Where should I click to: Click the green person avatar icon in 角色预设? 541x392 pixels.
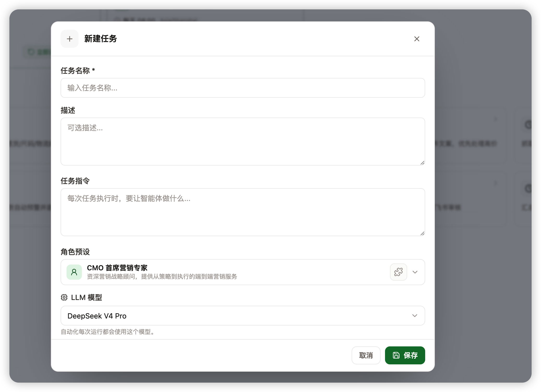point(74,272)
